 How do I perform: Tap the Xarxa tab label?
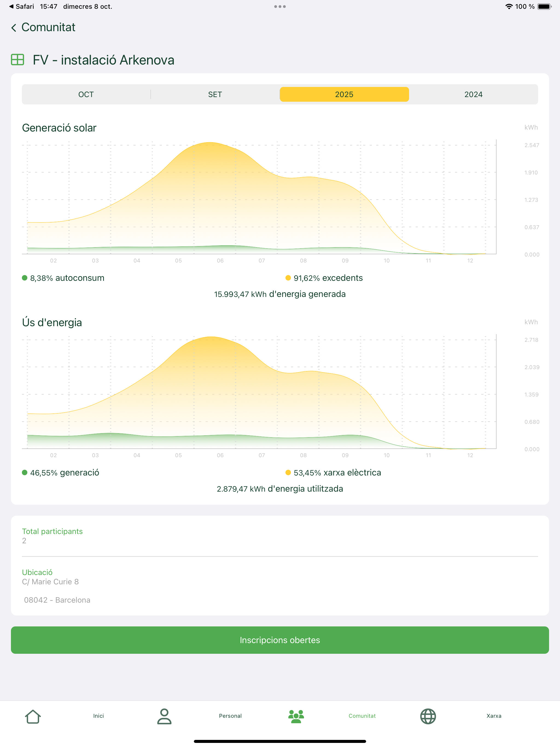click(x=494, y=716)
